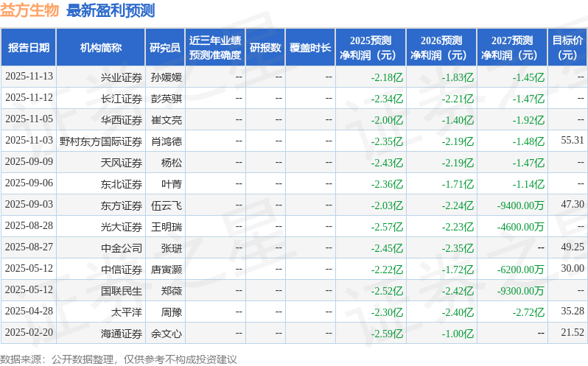588x366 pixels.
Task: Click the -6200.00万 forecast value
Action: (520, 270)
